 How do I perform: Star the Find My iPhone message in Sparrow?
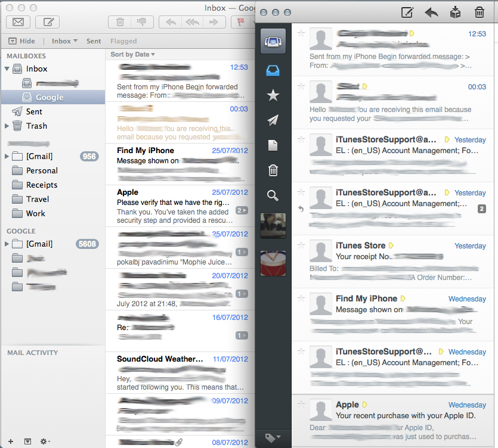(301, 298)
